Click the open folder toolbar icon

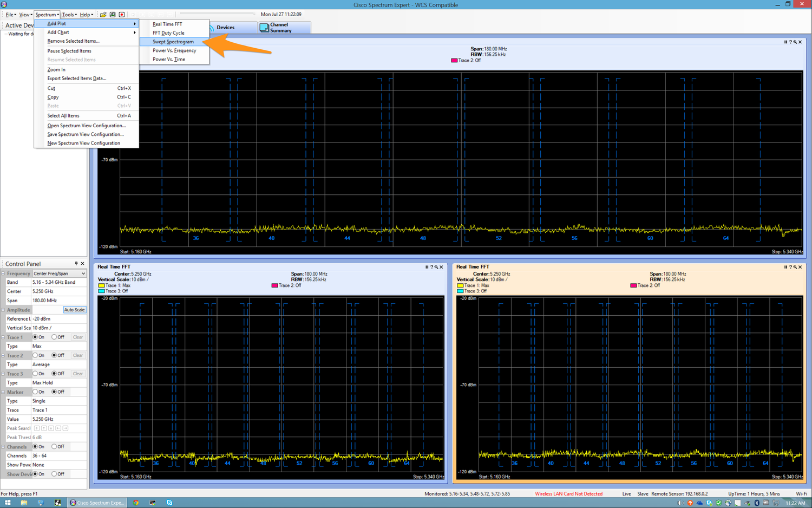tap(103, 15)
